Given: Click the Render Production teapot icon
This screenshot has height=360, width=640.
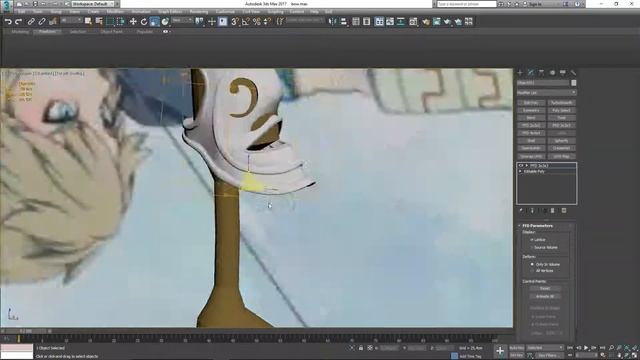Looking at the screenshot, I should (447, 21).
